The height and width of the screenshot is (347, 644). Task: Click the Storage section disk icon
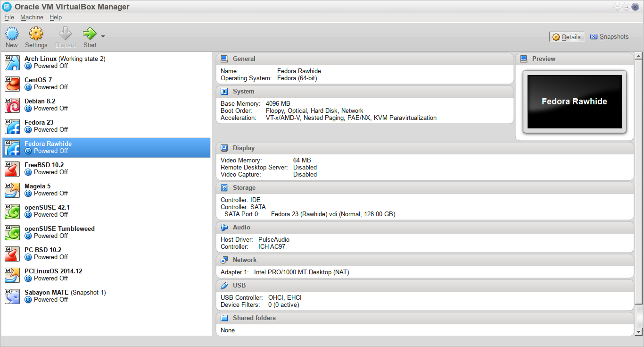(224, 188)
